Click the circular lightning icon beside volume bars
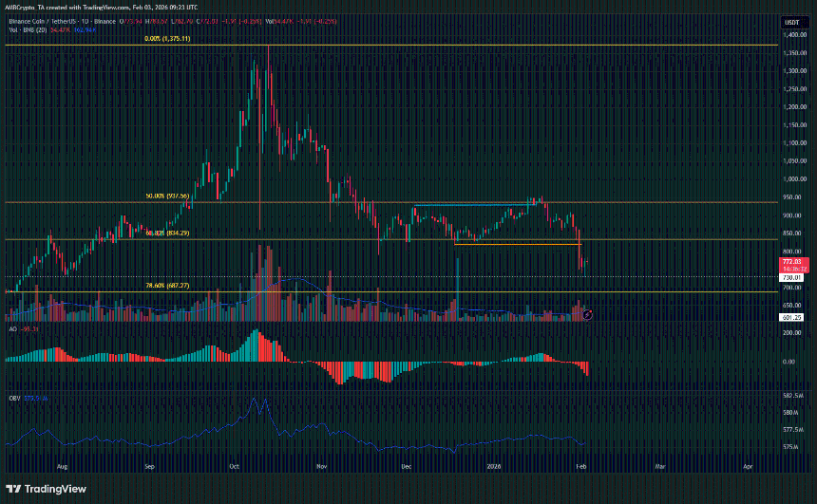The image size is (817, 504). (x=588, y=313)
